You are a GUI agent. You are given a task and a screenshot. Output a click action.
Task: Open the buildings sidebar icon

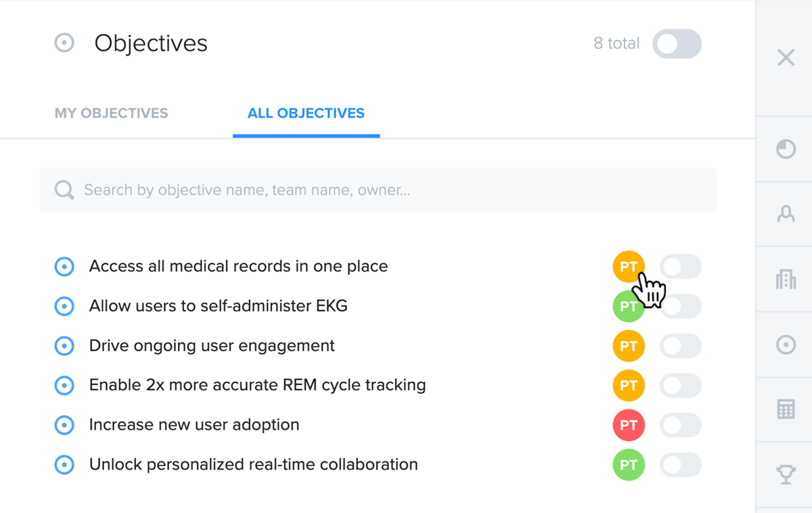coord(786,279)
